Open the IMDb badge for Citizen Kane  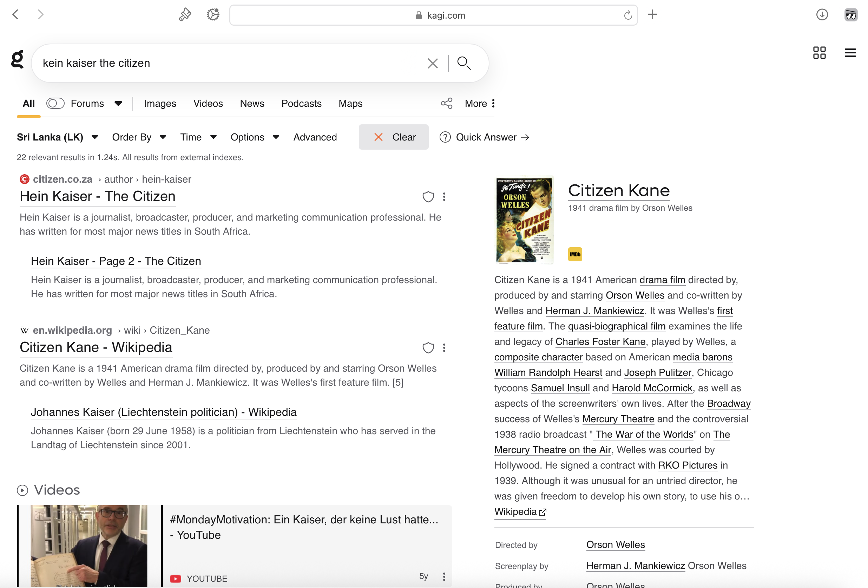(x=574, y=254)
